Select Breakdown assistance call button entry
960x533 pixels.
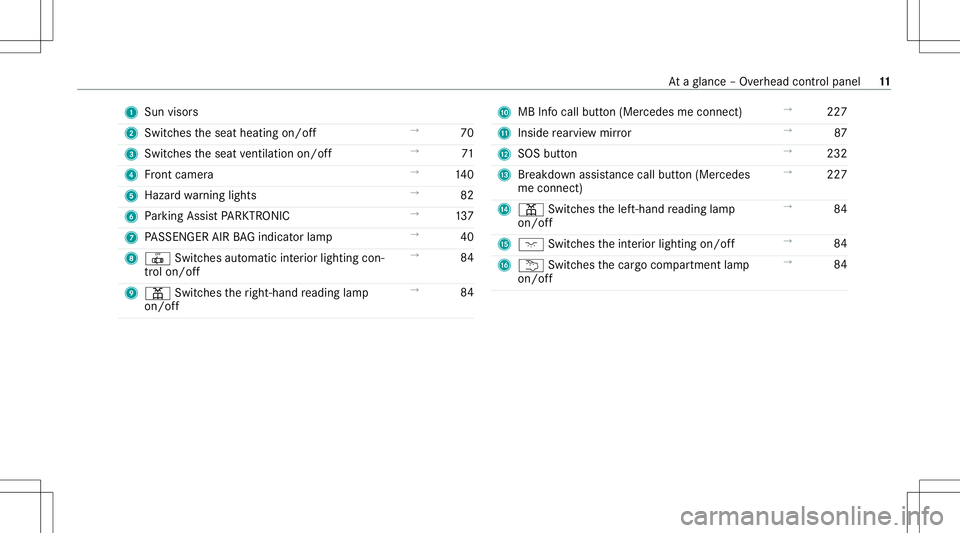tap(634, 181)
